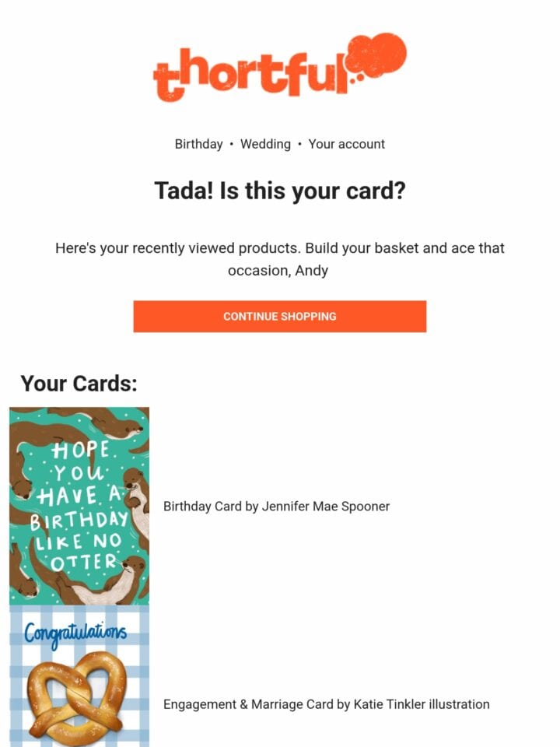This screenshot has height=747, width=560.
Task: Go to Your account
Action: [346, 144]
